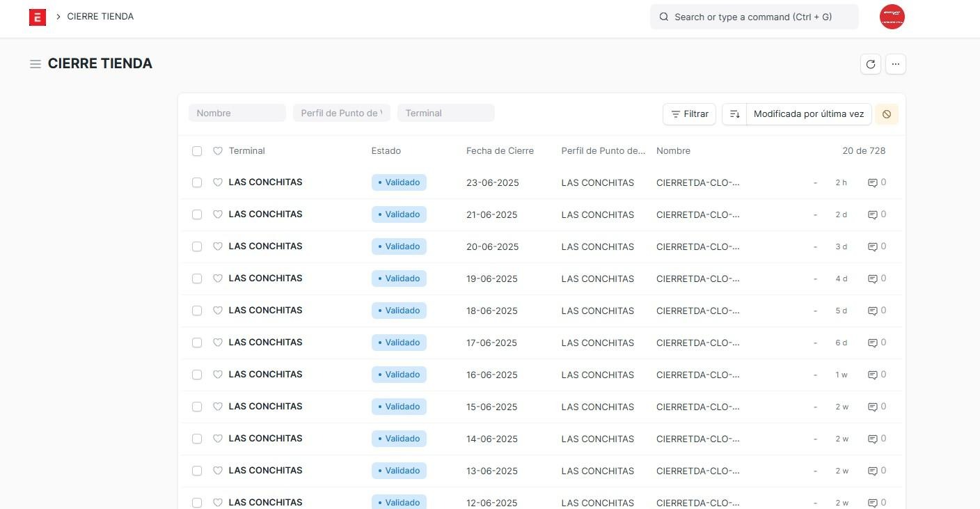Click the red home logo icon
The width and height of the screenshot is (980, 509).
[38, 17]
